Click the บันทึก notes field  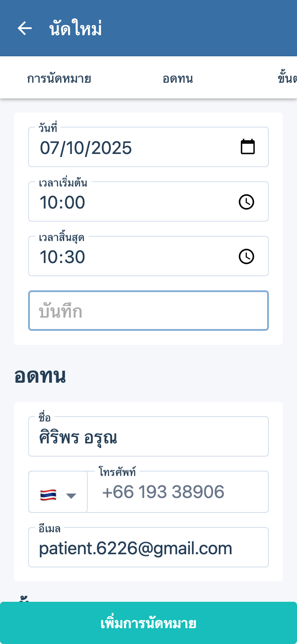click(148, 311)
